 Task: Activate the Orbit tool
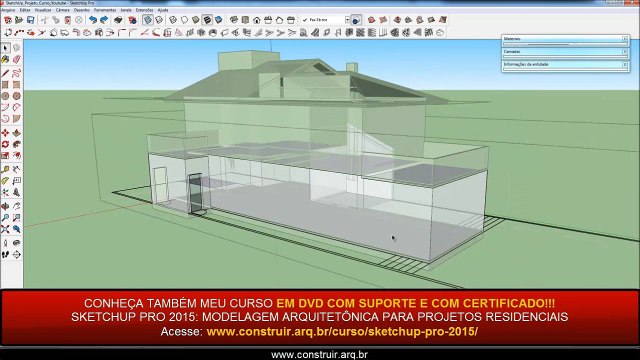point(5,206)
